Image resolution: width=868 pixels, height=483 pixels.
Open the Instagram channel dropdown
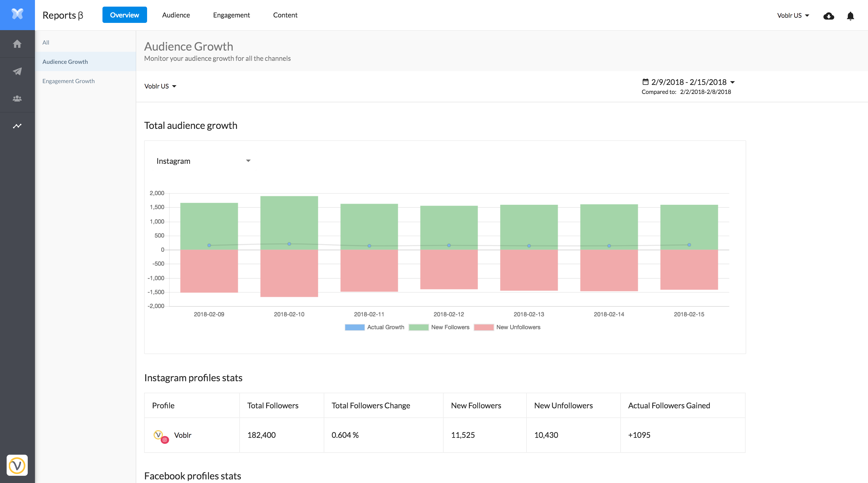[203, 161]
